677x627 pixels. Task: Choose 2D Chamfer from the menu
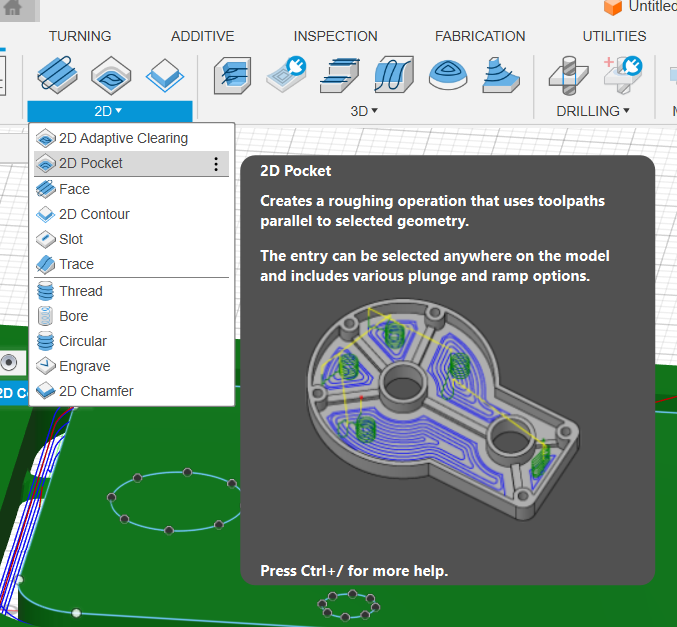[x=131, y=391]
